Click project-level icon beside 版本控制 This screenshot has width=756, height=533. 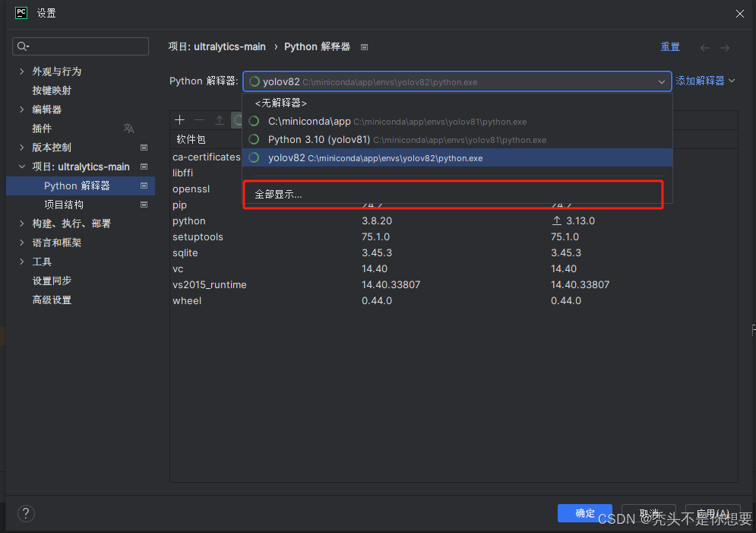144,148
